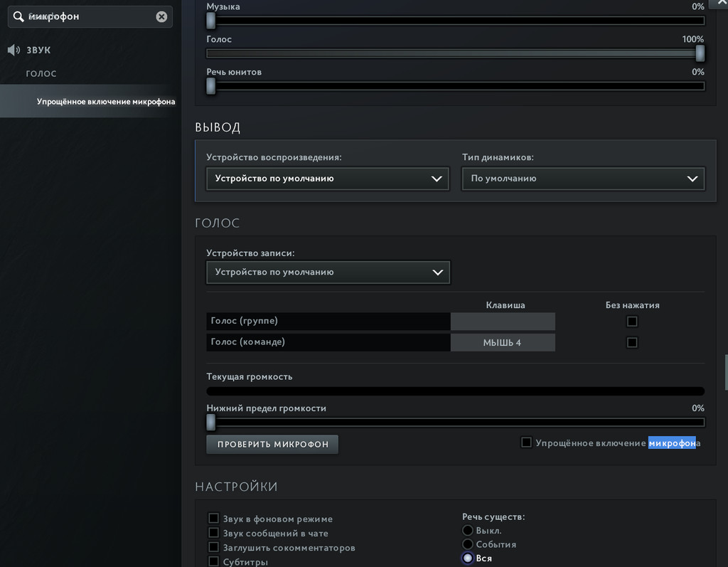Click ПРОВЕРИТЬ МИКРОФОН button
728x567 pixels.
(x=272, y=445)
